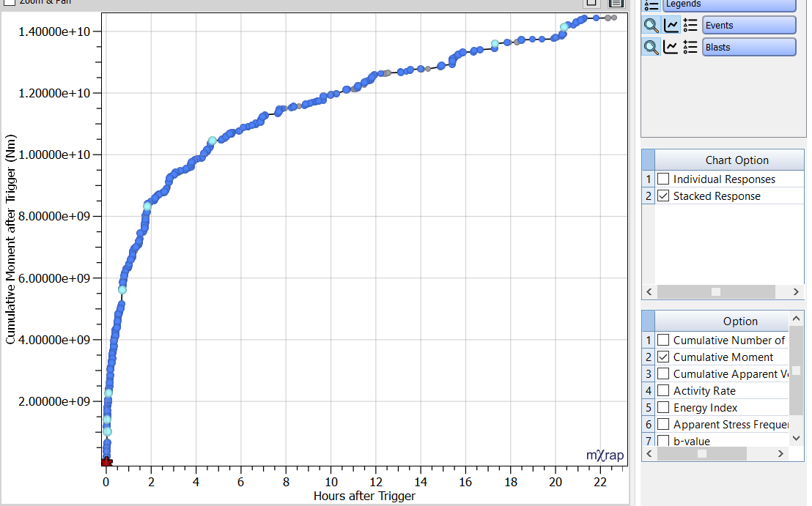Click the red trigger marker at chart origin
Image resolution: width=812 pixels, height=506 pixels.
(x=106, y=461)
